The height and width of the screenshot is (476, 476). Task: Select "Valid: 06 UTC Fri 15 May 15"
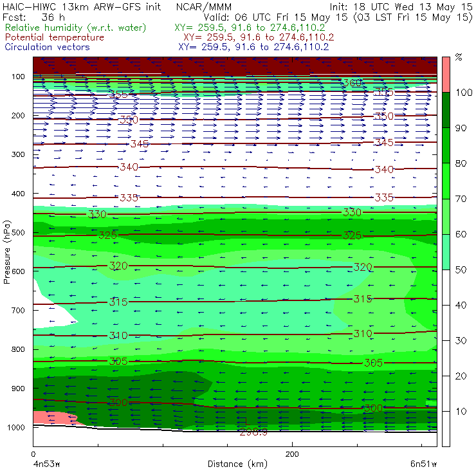pos(275,17)
